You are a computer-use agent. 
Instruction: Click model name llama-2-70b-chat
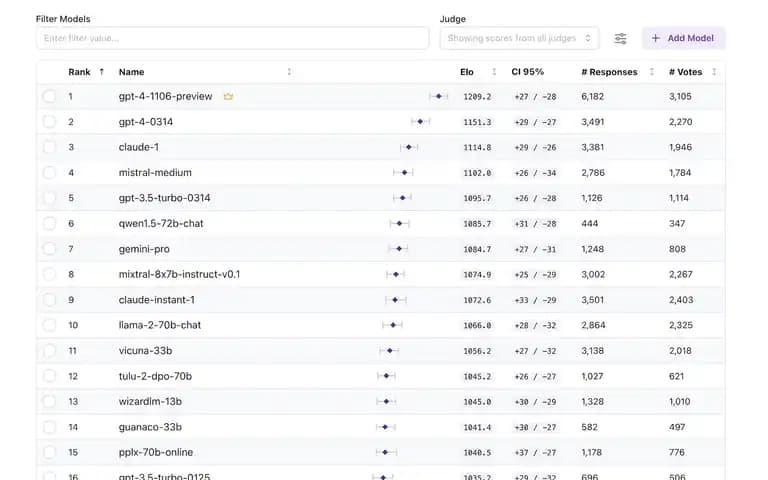point(160,325)
